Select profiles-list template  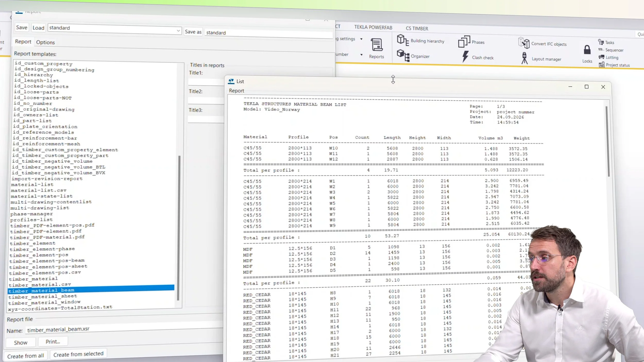31,220
